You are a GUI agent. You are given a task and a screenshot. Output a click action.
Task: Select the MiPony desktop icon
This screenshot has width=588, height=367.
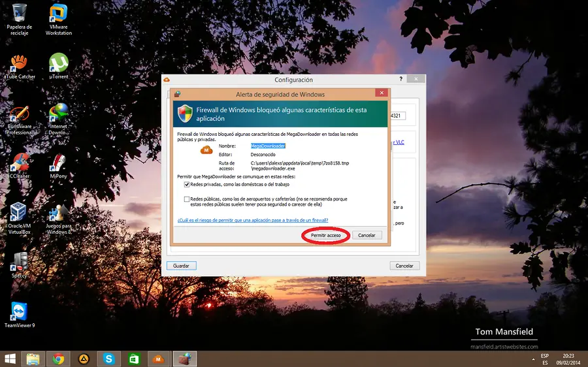[x=59, y=166]
